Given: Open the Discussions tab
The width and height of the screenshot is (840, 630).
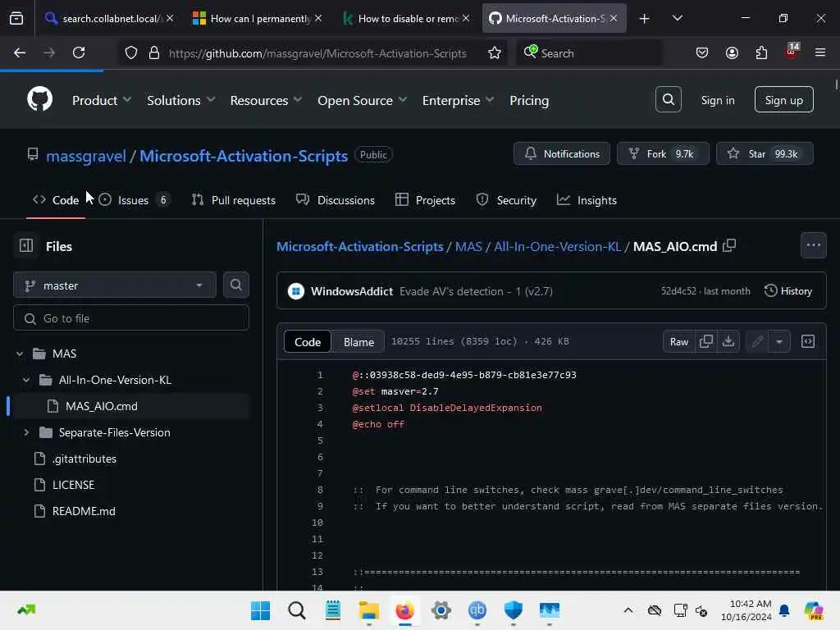Looking at the screenshot, I should pyautogui.click(x=336, y=200).
